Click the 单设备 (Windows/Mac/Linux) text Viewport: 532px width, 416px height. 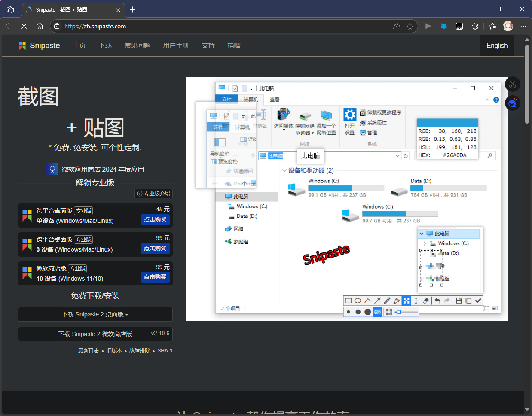point(75,221)
